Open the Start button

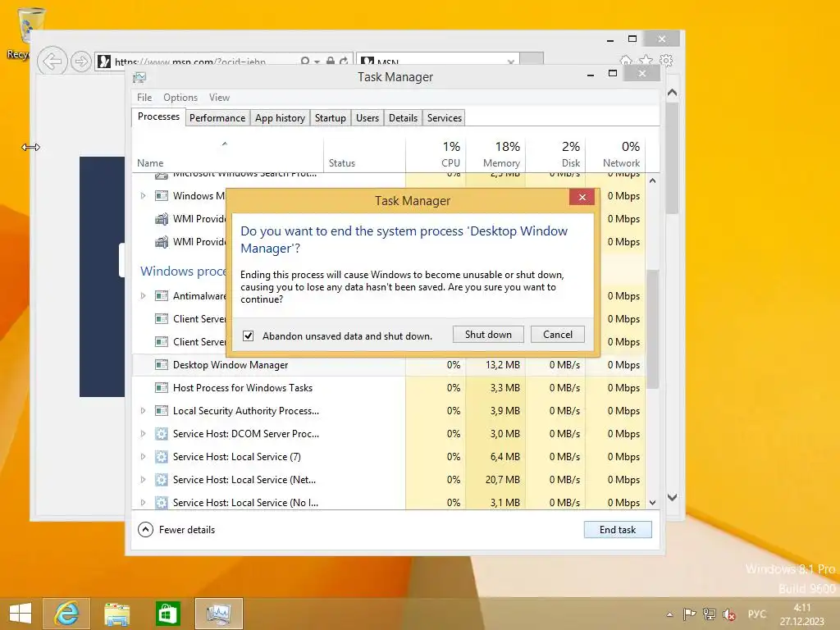(x=21, y=614)
